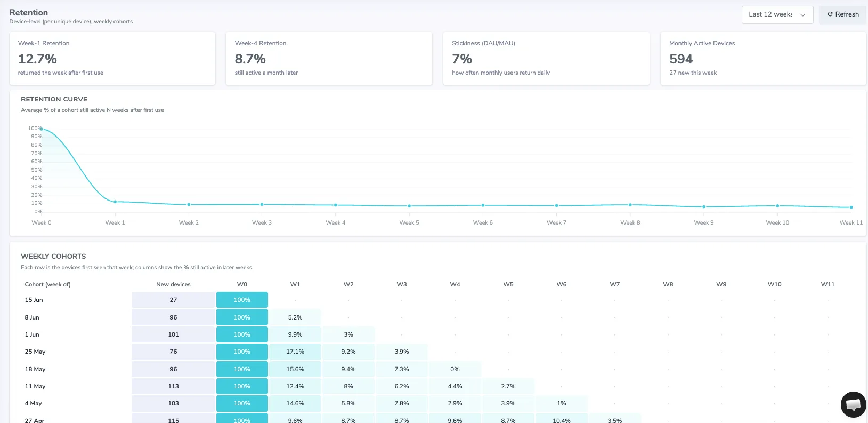Click the Week 9 point on retention curve
This screenshot has height=423, width=868.
[x=704, y=207]
